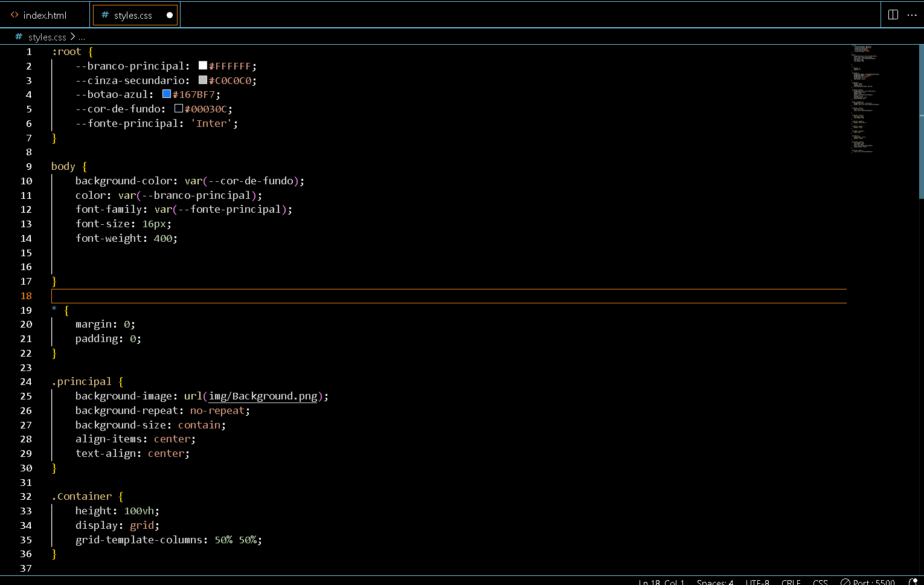Click the '100vh' height value

pos(139,511)
